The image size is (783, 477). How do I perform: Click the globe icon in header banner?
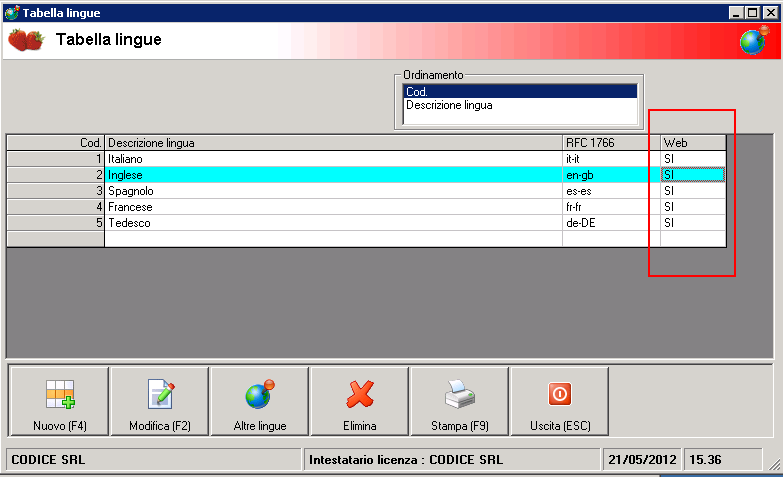pyautogui.click(x=755, y=40)
